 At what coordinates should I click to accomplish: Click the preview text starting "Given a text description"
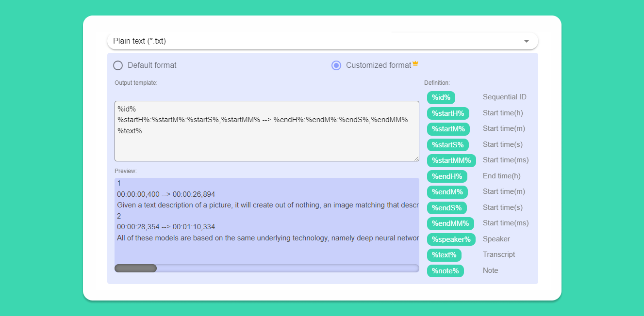[x=268, y=205]
